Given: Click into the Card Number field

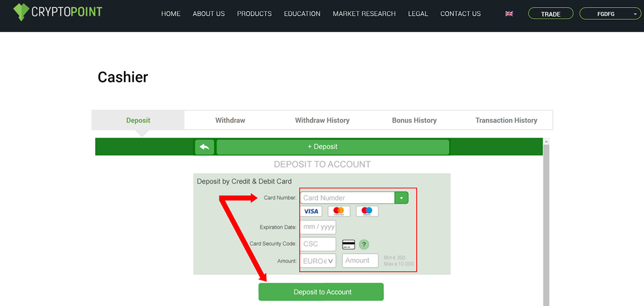Looking at the screenshot, I should [x=347, y=198].
